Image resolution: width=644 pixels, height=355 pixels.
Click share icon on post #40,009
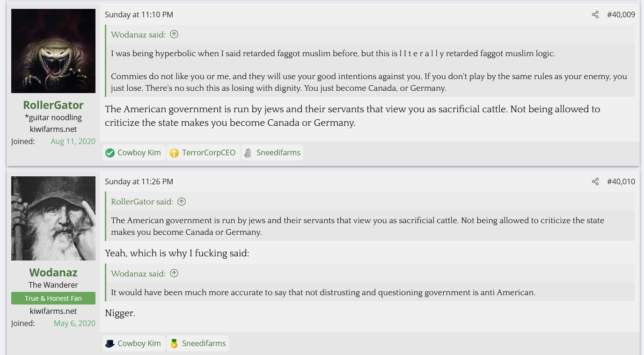595,14
